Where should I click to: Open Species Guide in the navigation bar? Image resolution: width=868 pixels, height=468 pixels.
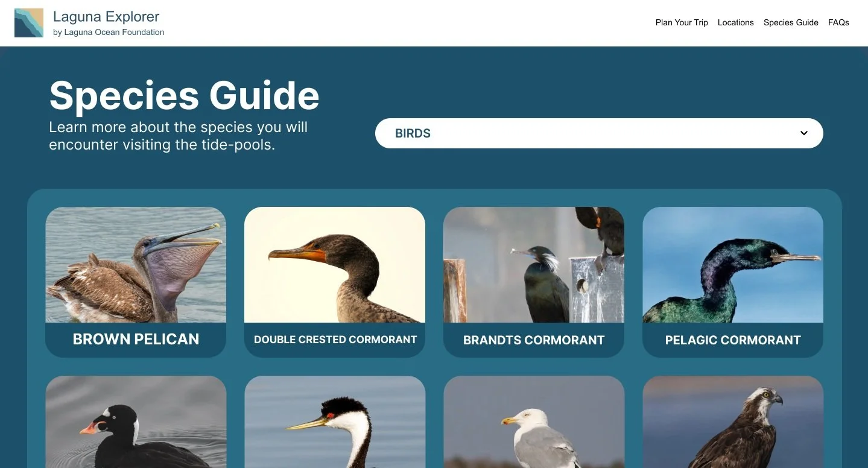tap(791, 22)
